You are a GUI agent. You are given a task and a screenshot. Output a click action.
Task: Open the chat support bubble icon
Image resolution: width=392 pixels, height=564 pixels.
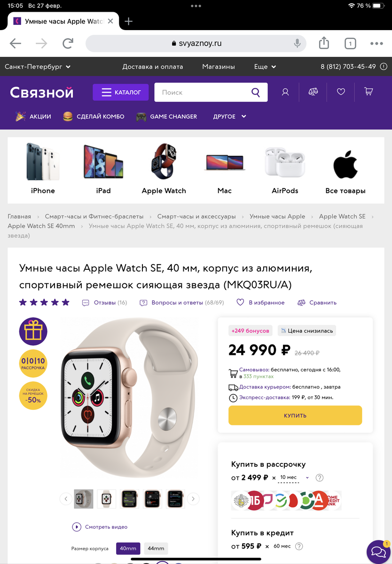click(x=378, y=552)
